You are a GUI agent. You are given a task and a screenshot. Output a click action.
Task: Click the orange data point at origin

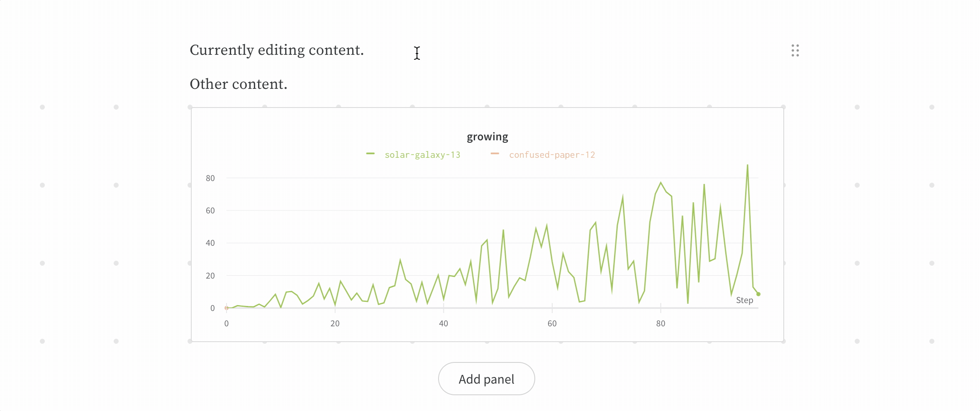(227, 308)
